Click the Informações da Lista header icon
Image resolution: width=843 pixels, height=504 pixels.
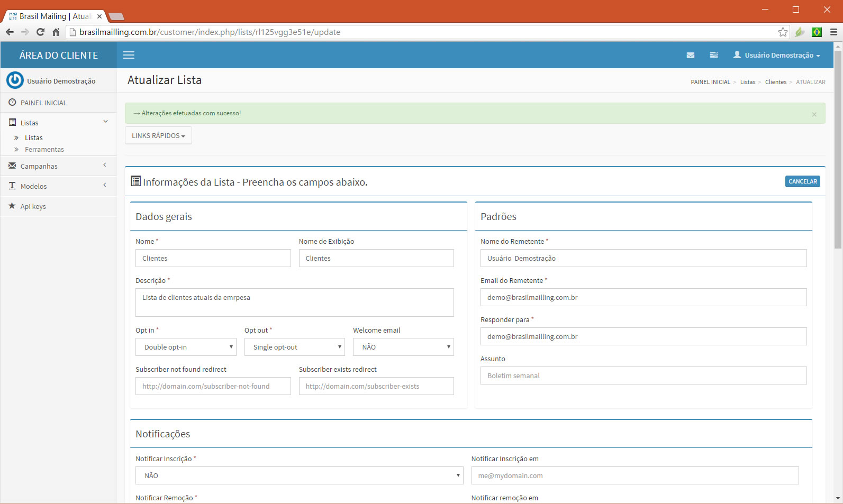pyautogui.click(x=136, y=181)
